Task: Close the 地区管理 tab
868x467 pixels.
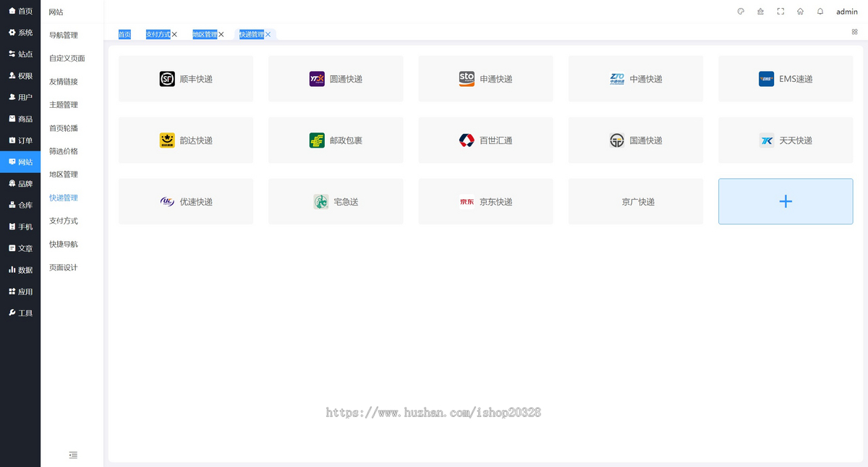Action: pos(221,34)
